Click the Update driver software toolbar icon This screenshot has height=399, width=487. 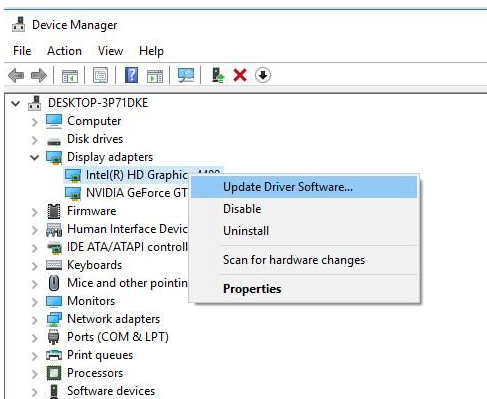pyautogui.click(x=218, y=75)
